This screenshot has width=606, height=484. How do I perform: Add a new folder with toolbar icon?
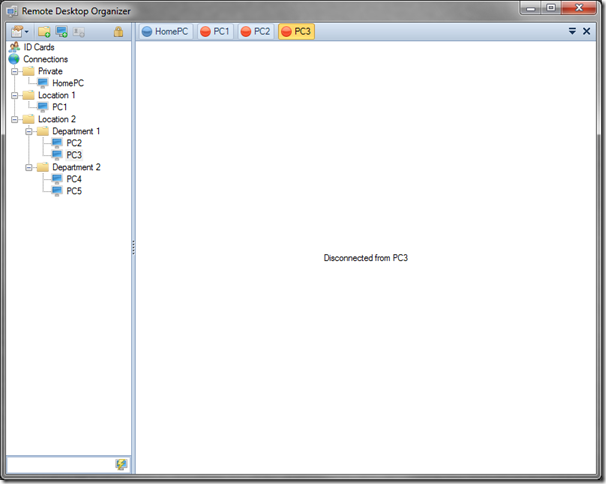tap(44, 32)
